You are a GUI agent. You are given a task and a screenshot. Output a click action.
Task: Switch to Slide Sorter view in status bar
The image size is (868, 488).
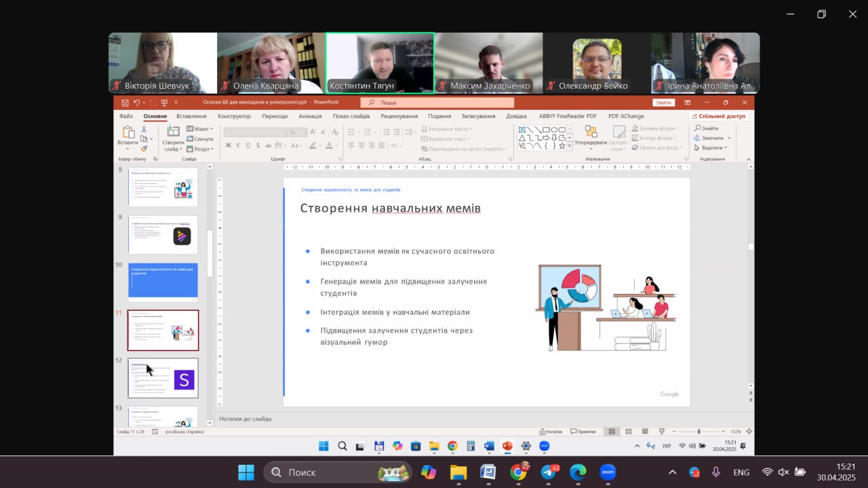tap(628, 432)
